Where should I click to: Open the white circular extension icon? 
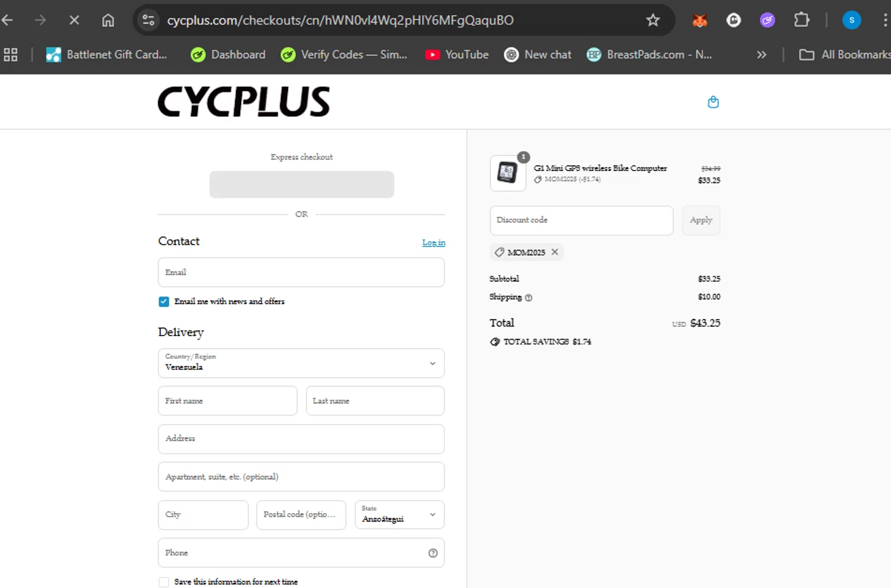pyautogui.click(x=734, y=20)
